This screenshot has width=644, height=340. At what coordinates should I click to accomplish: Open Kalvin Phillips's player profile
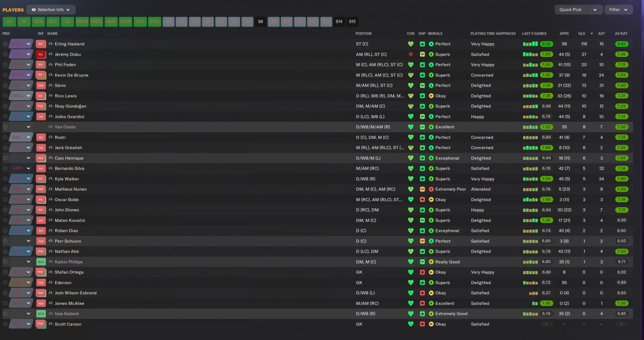pos(68,262)
